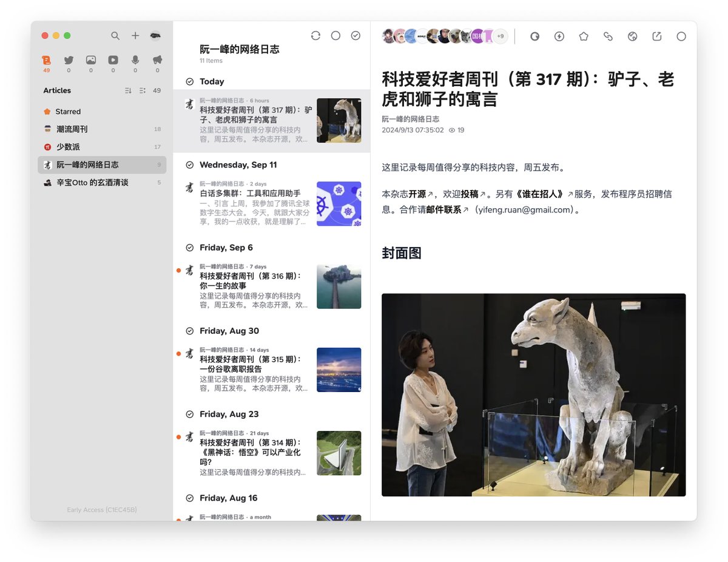Open the list display options
Image resolution: width=728 pixels, height=562 pixels.
click(143, 90)
